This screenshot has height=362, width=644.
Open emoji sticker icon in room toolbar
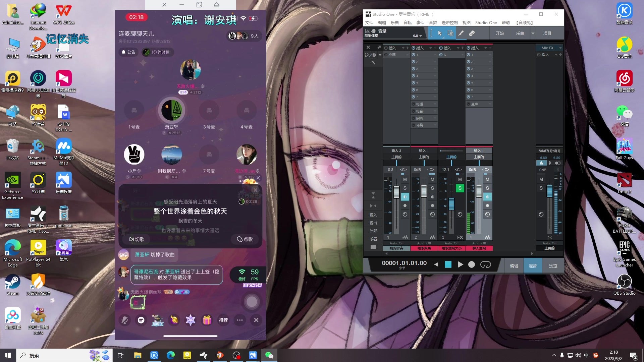click(174, 320)
